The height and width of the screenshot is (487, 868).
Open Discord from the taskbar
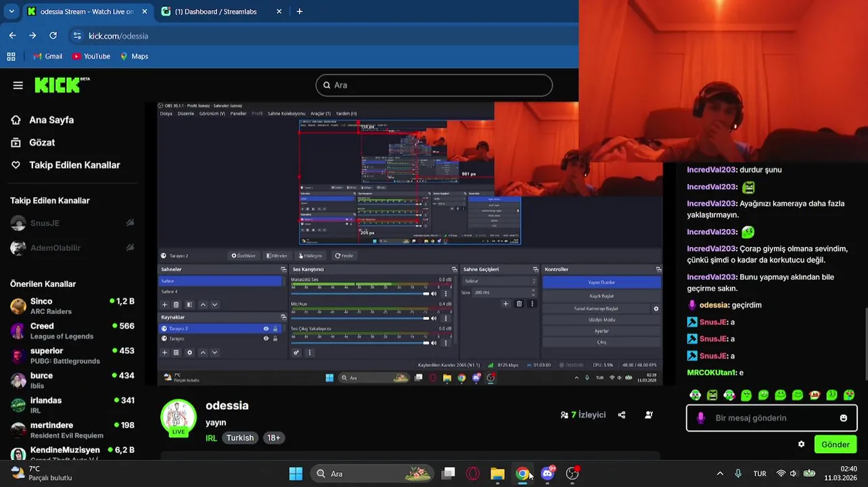coord(547,473)
